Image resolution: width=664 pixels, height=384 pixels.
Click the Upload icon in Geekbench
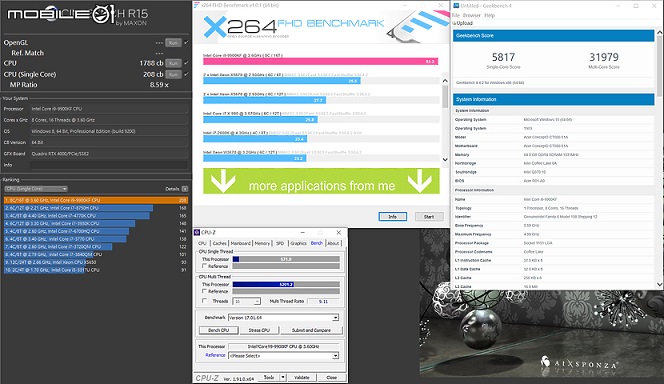(454, 23)
